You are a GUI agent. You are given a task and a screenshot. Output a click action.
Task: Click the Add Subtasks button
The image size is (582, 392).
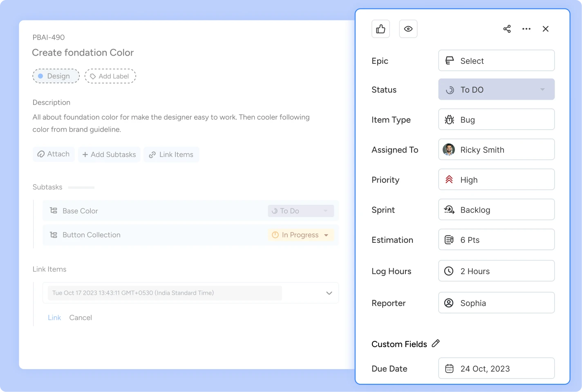click(x=109, y=155)
